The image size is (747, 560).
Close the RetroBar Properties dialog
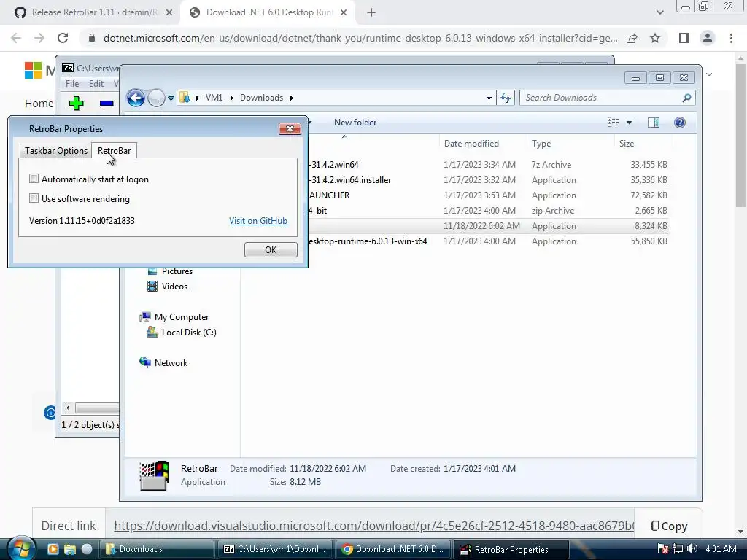(290, 128)
